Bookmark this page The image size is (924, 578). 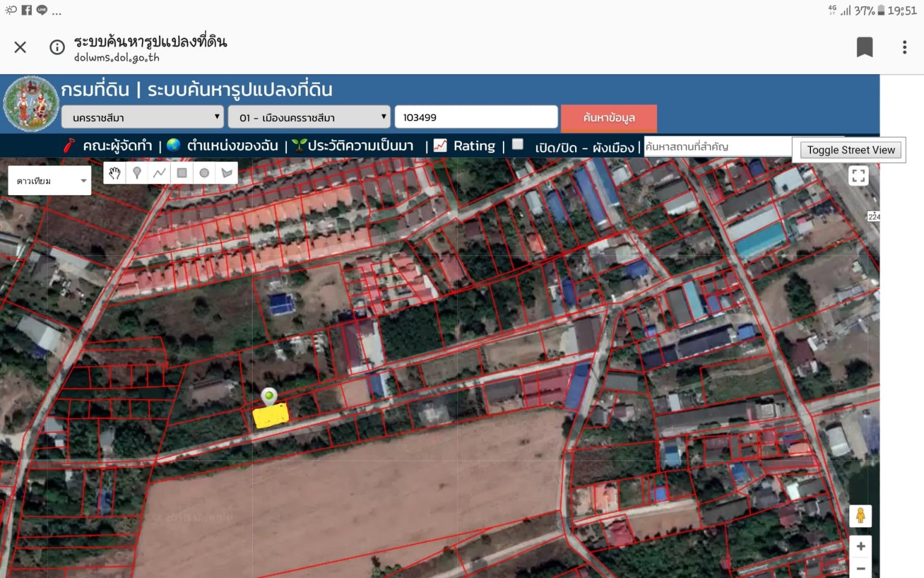(864, 47)
